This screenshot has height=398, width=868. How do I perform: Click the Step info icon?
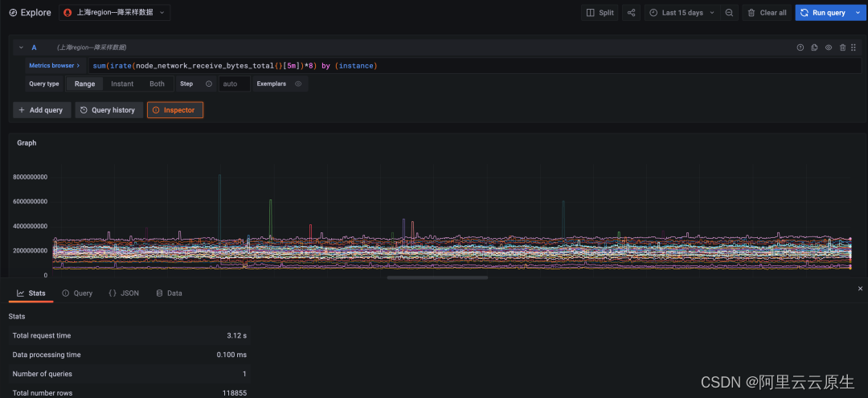pos(209,84)
